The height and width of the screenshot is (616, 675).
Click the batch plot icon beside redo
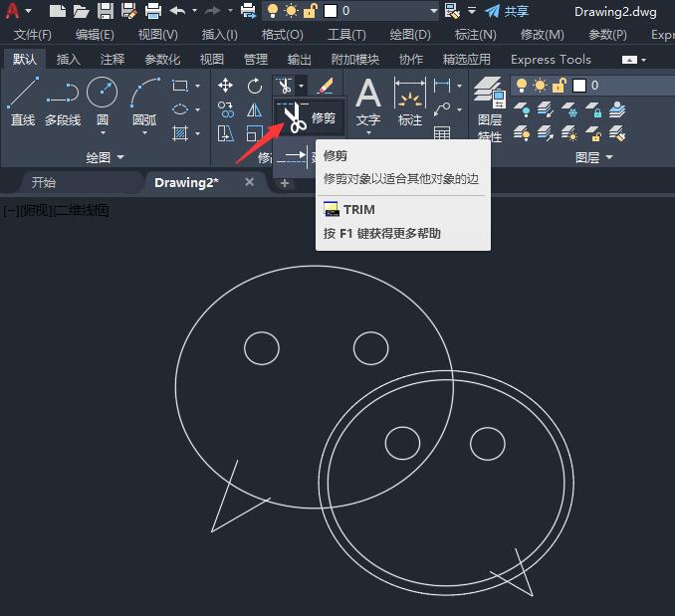point(248,11)
